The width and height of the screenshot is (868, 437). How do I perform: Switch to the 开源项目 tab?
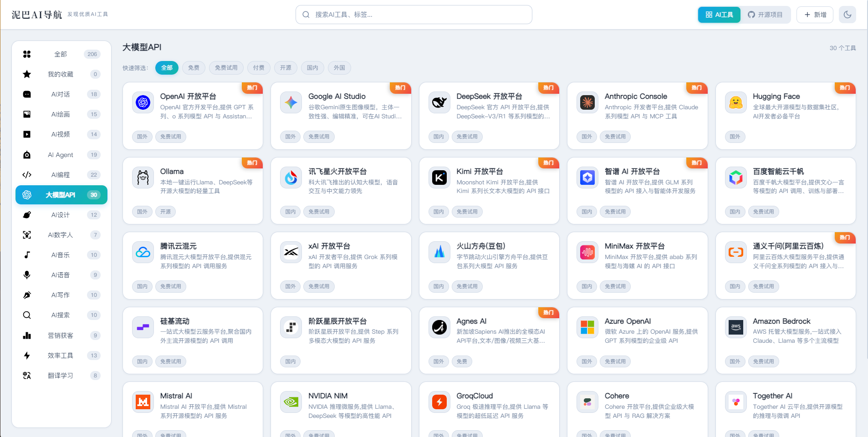[766, 15]
